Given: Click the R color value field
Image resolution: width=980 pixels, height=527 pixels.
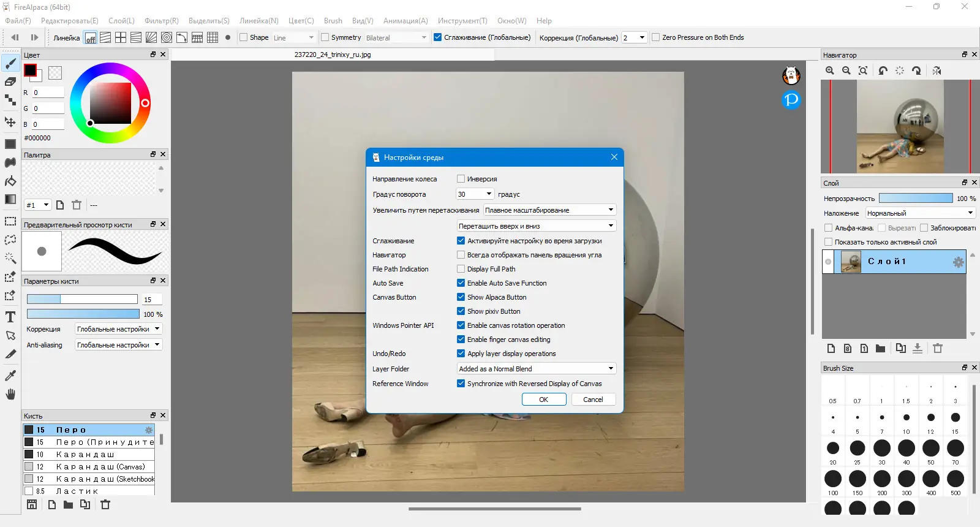Looking at the screenshot, I should pos(48,93).
